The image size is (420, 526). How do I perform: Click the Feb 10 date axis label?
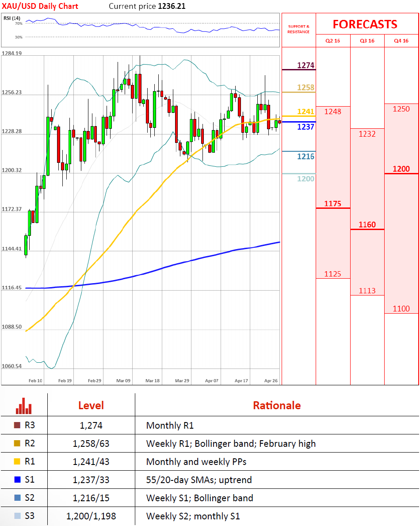tap(35, 381)
